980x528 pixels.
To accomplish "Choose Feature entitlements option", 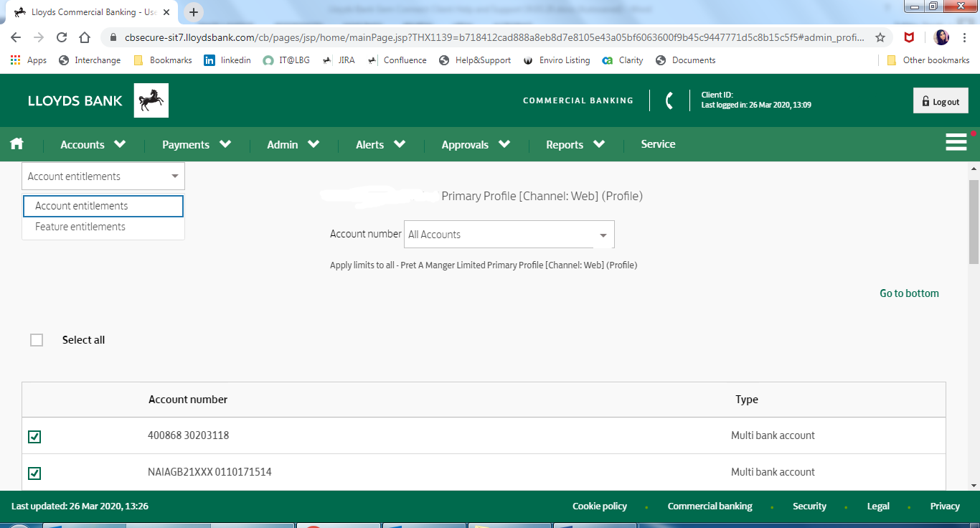I will click(103, 227).
